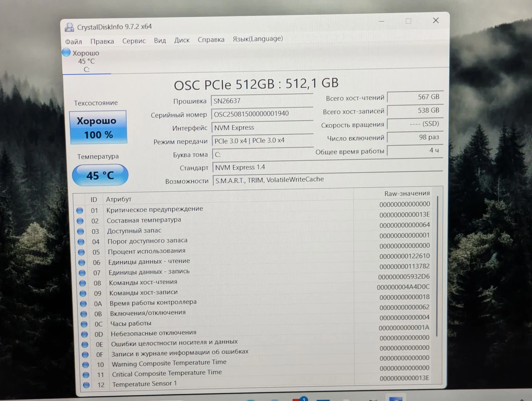The width and height of the screenshot is (532, 401).
Task: Open the Диск menu
Action: (182, 40)
